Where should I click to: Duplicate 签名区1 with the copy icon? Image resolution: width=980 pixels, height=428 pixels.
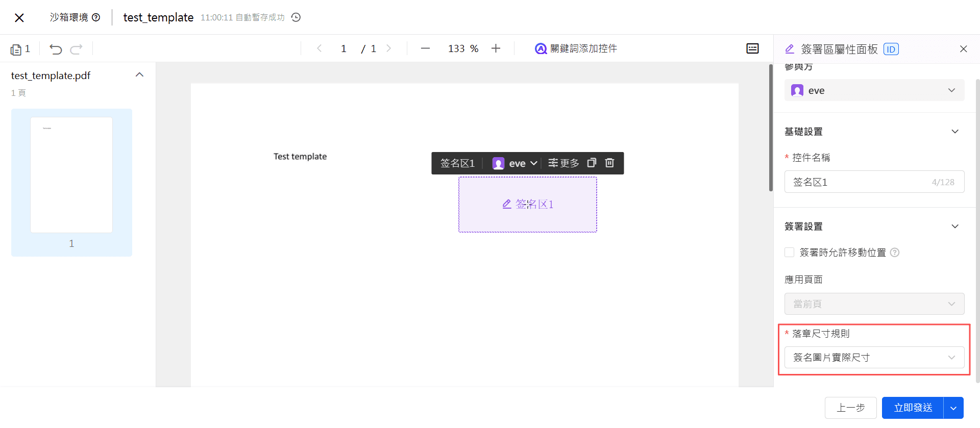pyautogui.click(x=592, y=163)
